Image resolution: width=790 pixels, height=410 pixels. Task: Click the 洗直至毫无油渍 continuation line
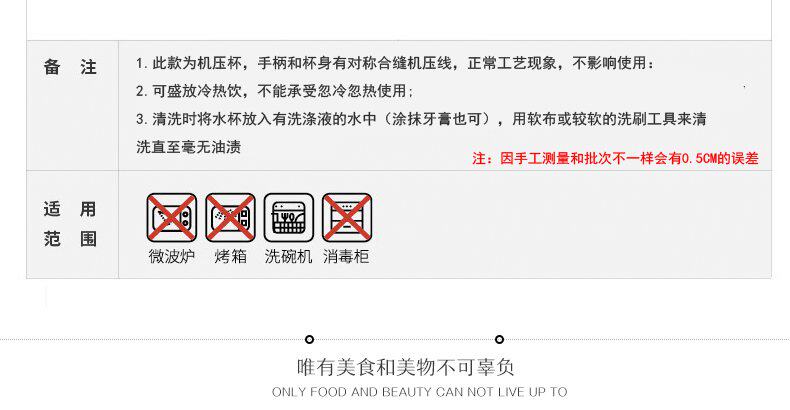click(x=188, y=147)
